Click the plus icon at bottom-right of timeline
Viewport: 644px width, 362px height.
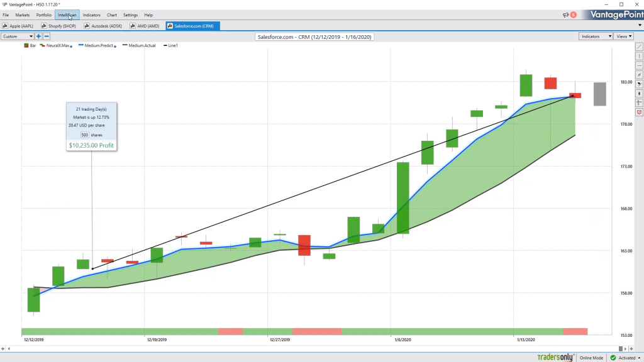coord(631,348)
